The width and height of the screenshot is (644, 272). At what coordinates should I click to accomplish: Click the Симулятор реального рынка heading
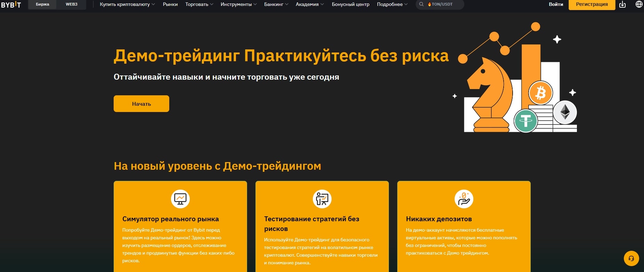(171, 219)
